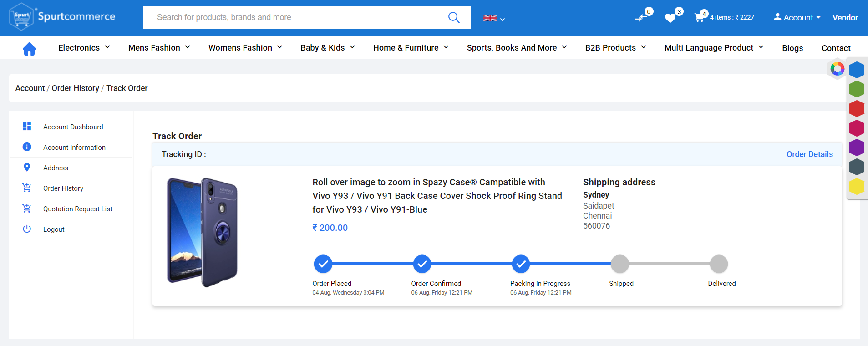Click Track Order in the breadcrumb

tap(127, 88)
